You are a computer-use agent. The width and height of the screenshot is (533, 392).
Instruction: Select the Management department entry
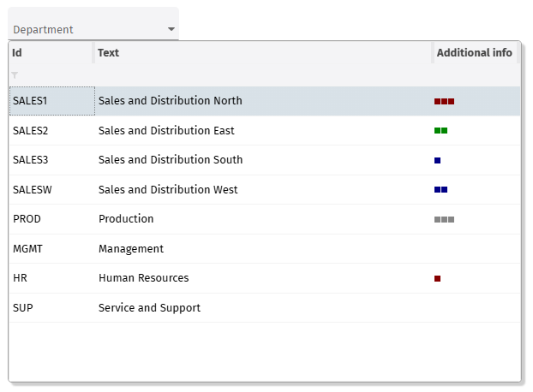(x=130, y=249)
